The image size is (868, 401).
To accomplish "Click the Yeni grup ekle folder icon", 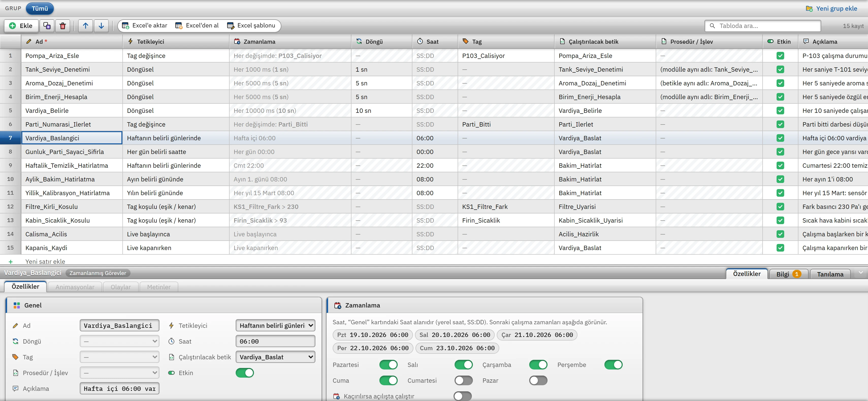I will (x=809, y=8).
